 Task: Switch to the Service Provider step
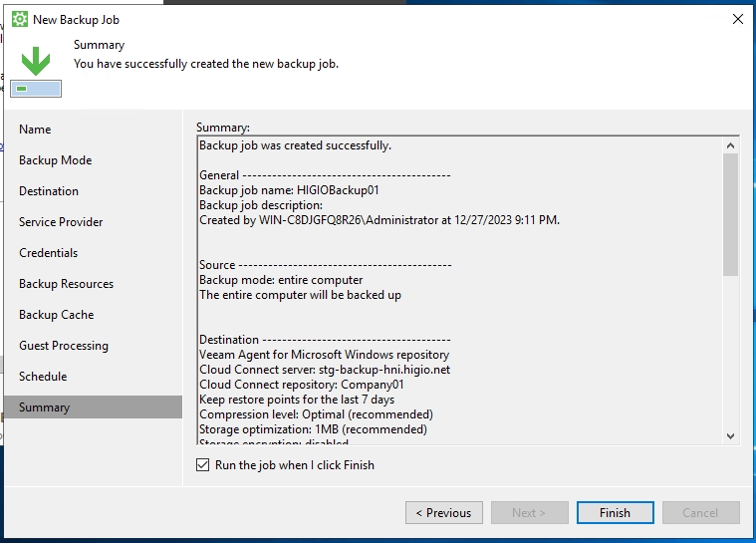point(61,222)
